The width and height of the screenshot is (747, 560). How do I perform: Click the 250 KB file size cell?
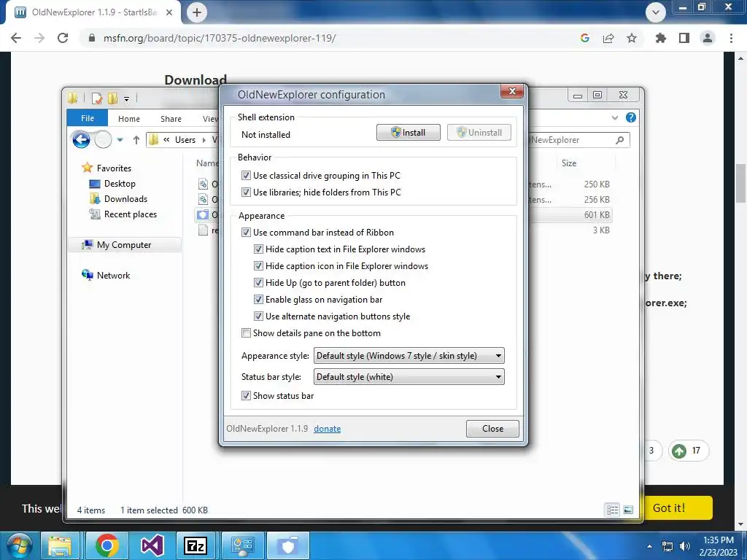pyautogui.click(x=597, y=184)
